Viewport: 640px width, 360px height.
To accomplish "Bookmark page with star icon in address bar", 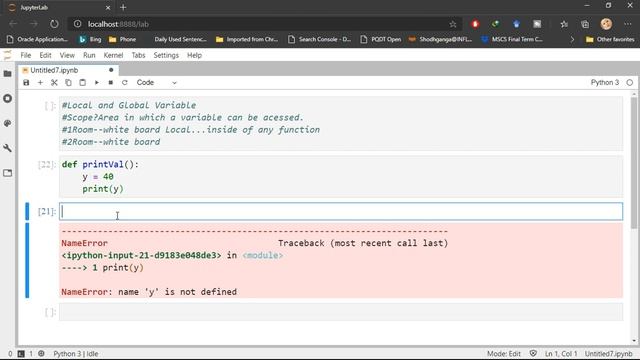I will (453, 24).
